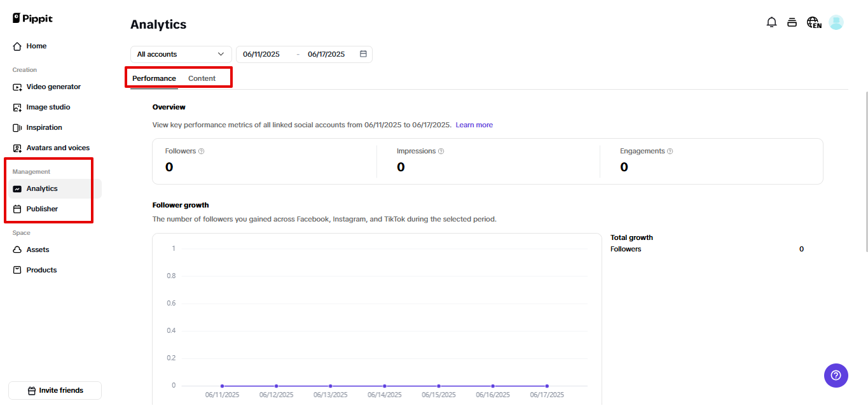The height and width of the screenshot is (408, 868).
Task: Open the date range calendar picker
Action: tap(362, 54)
